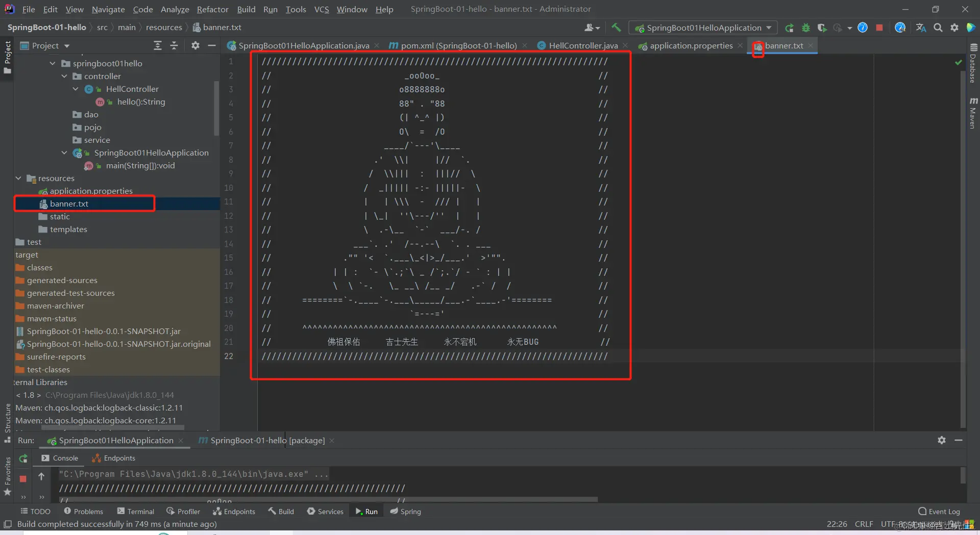Open the Structure side tool window
Viewport: 980px width, 535px height.
click(8, 423)
